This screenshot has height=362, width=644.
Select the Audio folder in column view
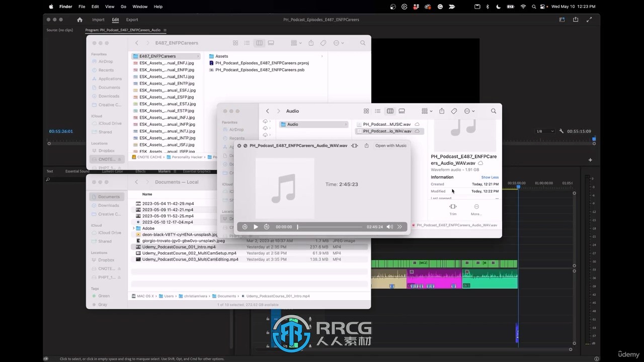coord(312,124)
